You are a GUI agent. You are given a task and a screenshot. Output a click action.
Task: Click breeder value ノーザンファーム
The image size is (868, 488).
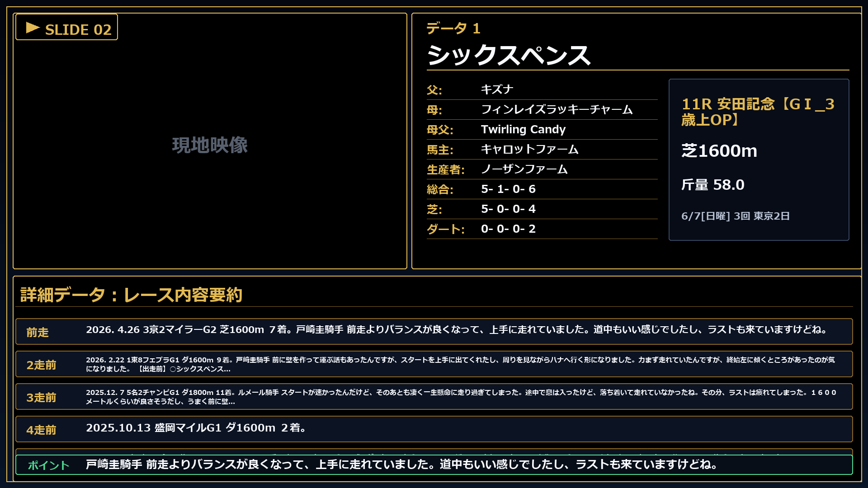(524, 169)
